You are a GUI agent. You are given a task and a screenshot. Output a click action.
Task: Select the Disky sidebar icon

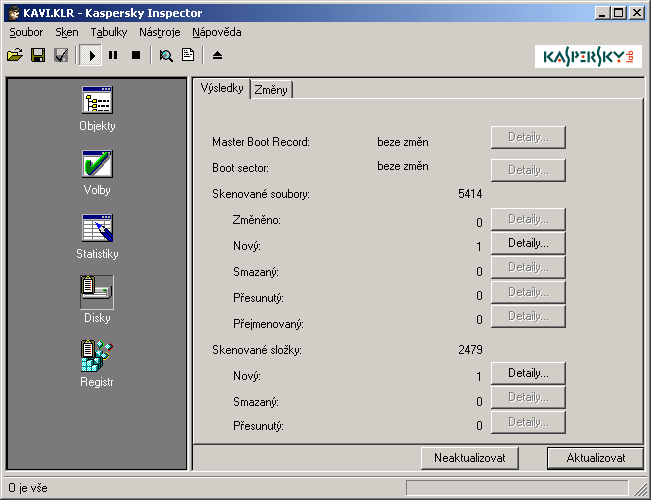[97, 292]
